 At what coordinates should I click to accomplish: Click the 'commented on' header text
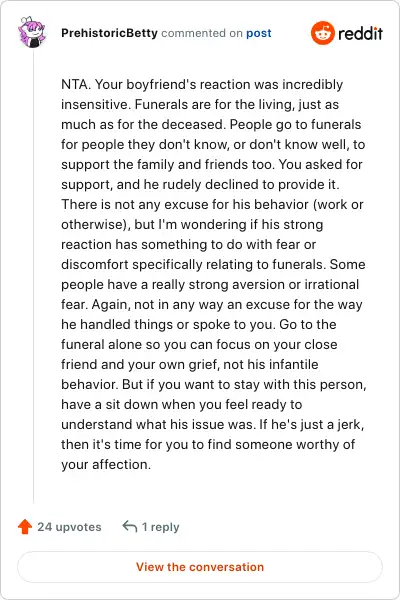click(202, 33)
